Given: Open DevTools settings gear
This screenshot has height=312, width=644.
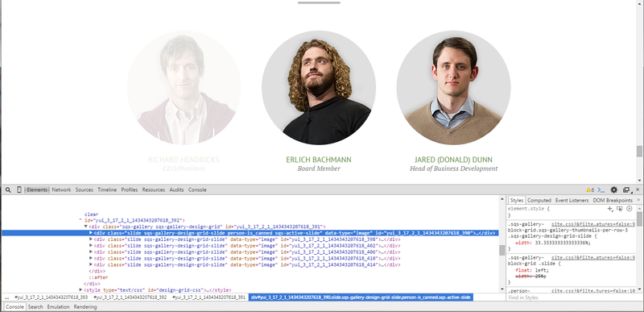Looking at the screenshot, I should [614, 190].
